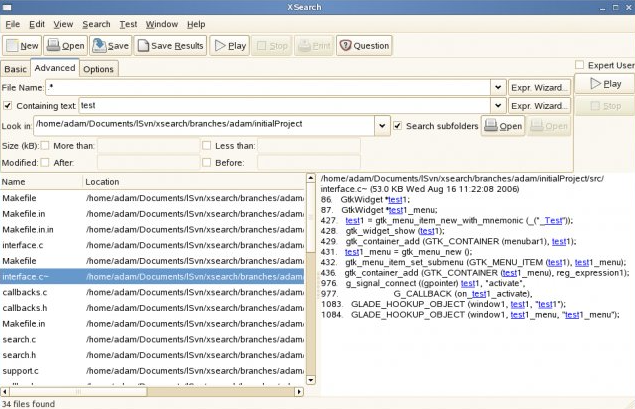Open Expr. Wizard for Containing text
The width and height of the screenshot is (635, 409).
[539, 106]
